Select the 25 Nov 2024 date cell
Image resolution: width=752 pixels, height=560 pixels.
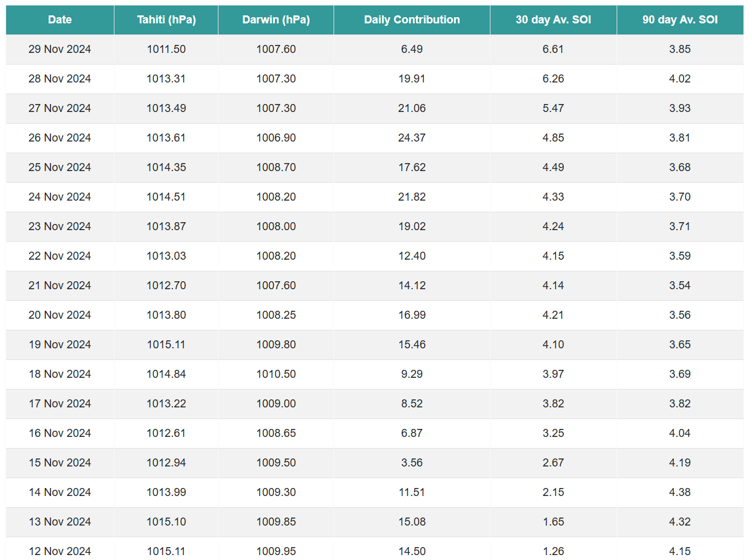coord(60,167)
